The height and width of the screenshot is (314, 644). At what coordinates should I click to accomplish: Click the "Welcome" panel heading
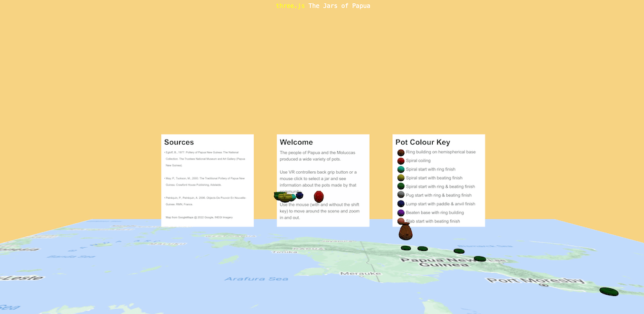[296, 142]
